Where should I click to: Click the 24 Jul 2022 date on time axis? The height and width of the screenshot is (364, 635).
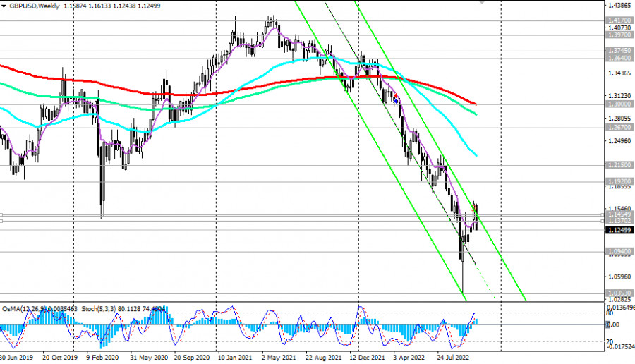click(460, 357)
